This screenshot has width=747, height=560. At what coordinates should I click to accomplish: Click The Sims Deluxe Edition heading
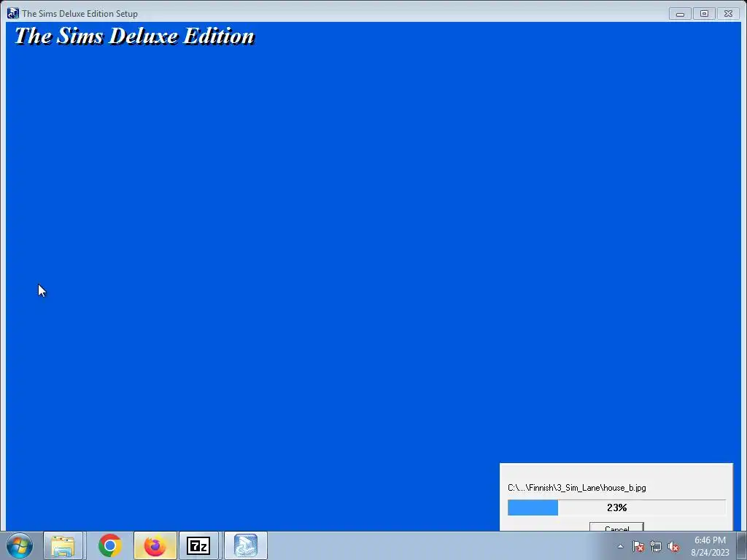(135, 36)
